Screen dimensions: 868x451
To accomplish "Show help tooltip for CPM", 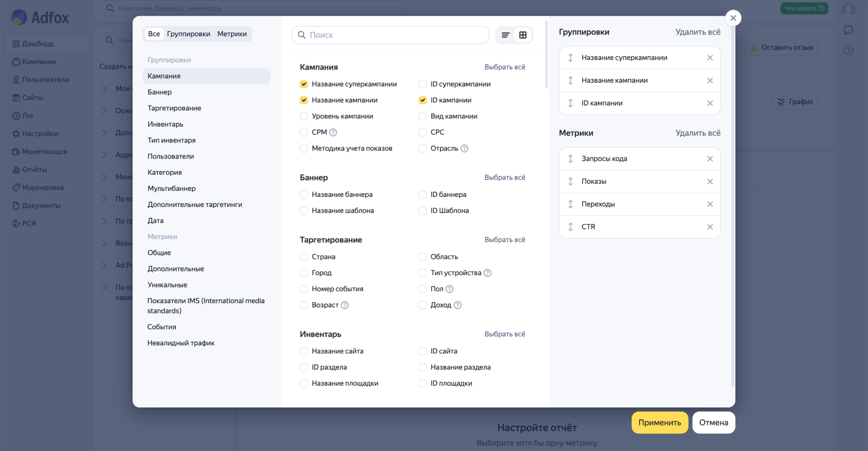I will click(x=333, y=132).
